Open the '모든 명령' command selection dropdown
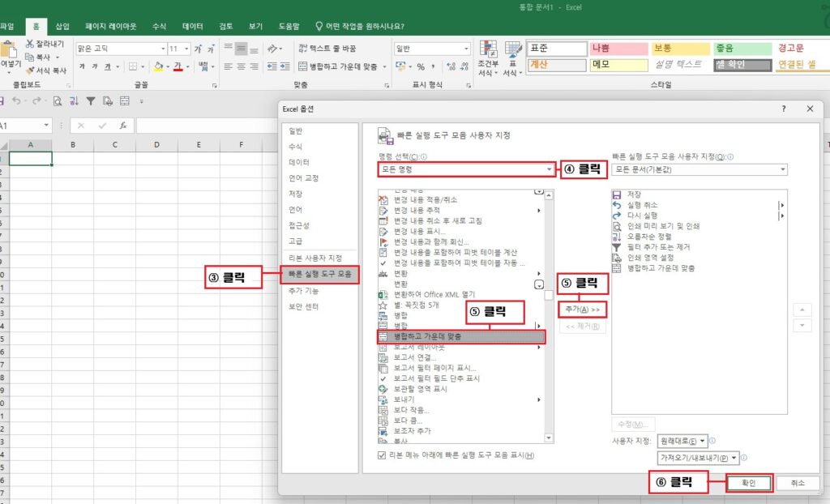 click(x=467, y=169)
